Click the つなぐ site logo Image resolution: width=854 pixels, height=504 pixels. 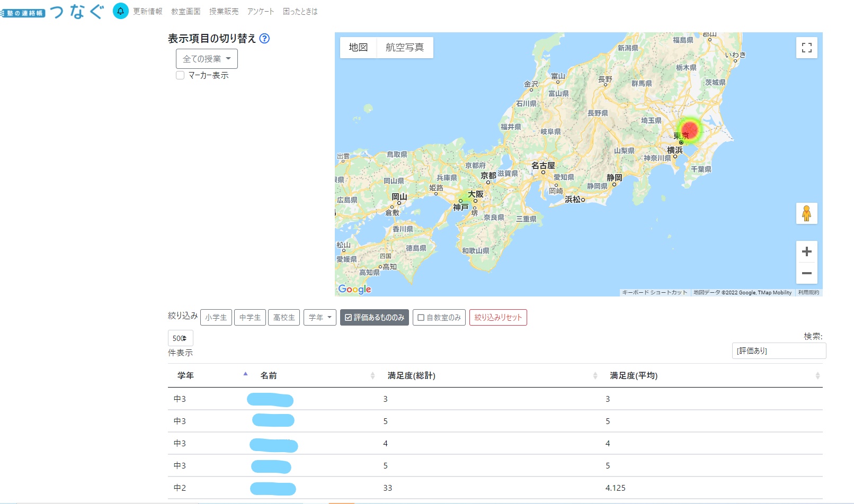click(52, 11)
